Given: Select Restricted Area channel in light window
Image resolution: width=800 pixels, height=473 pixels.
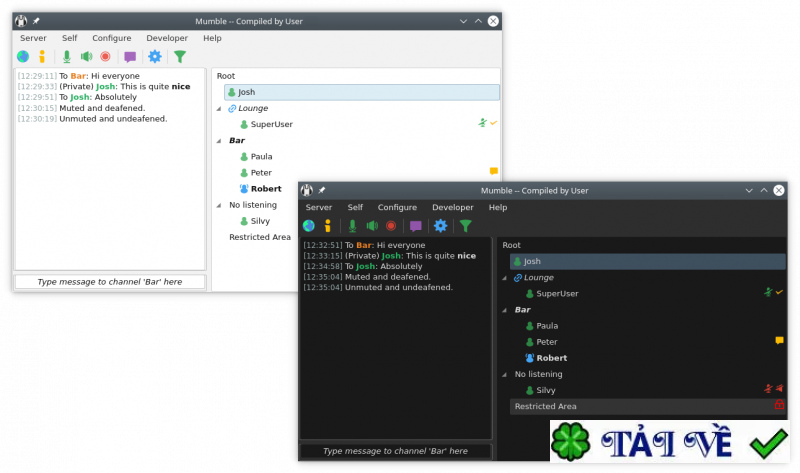Looking at the screenshot, I should 260,237.
